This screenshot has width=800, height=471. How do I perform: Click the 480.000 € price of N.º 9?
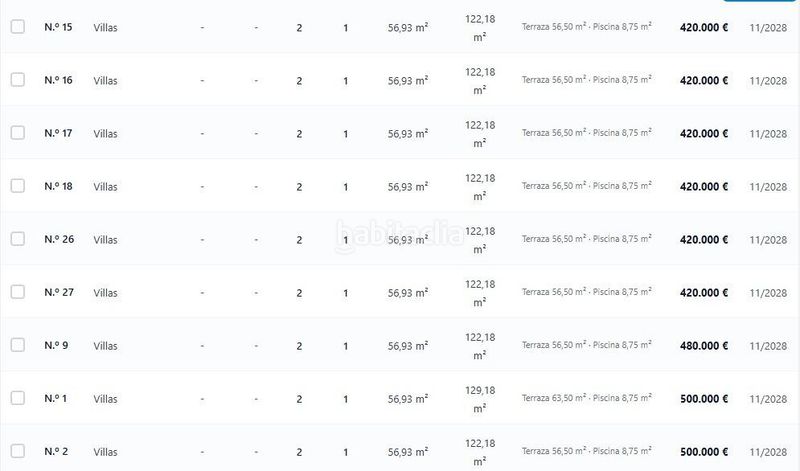[x=704, y=346]
